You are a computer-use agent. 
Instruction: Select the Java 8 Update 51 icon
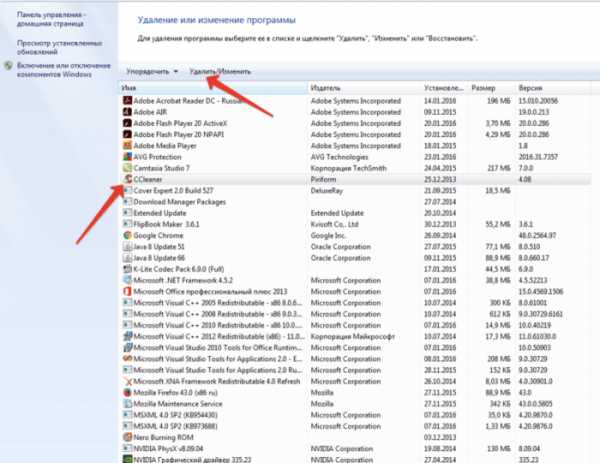pyautogui.click(x=126, y=246)
